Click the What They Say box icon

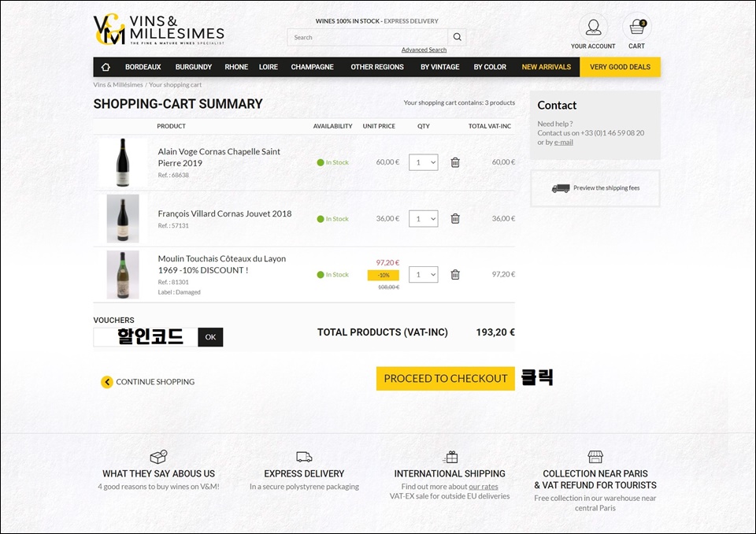(158, 457)
